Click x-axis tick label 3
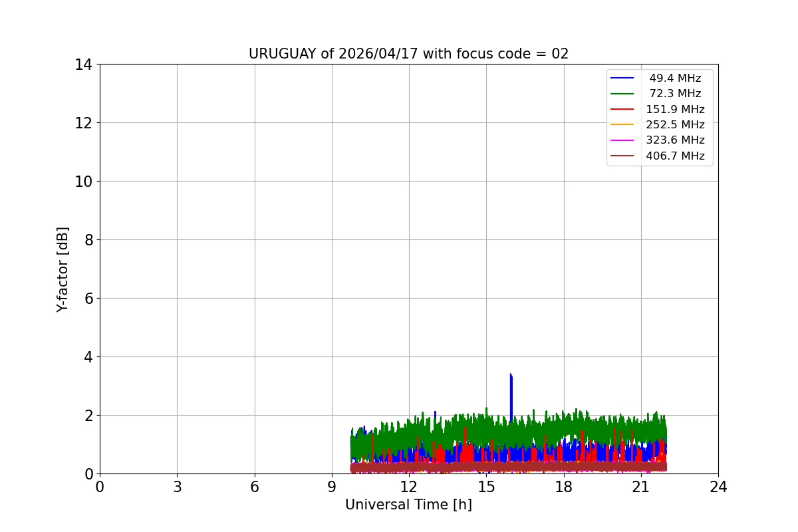 click(177, 487)
